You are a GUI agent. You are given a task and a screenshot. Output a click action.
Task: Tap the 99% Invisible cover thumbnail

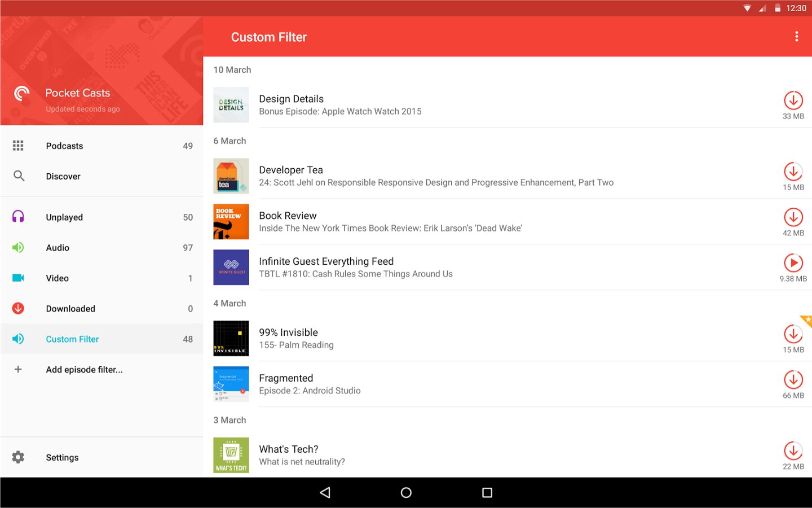click(231, 339)
